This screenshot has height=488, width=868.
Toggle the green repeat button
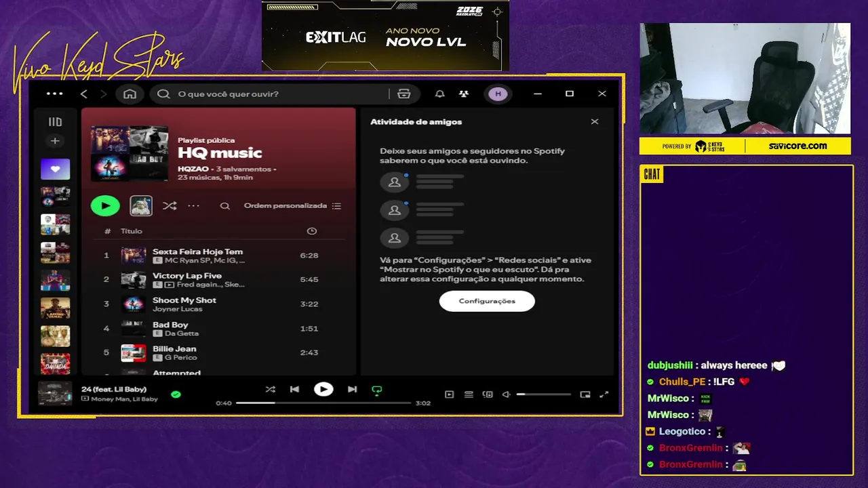(377, 390)
